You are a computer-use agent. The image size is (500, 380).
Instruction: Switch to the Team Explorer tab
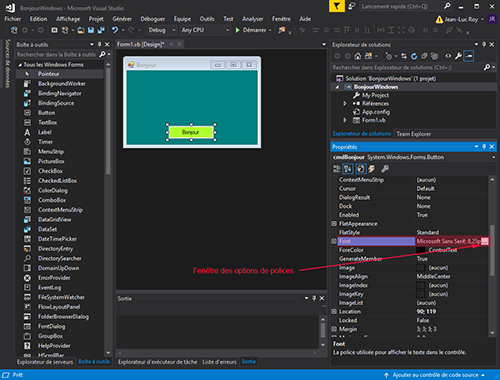[x=414, y=134]
